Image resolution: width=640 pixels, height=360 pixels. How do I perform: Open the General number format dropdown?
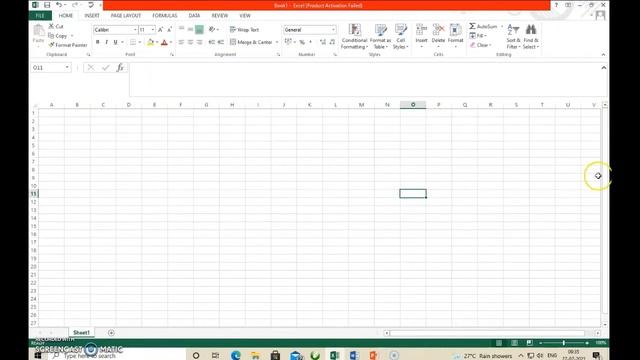point(333,30)
